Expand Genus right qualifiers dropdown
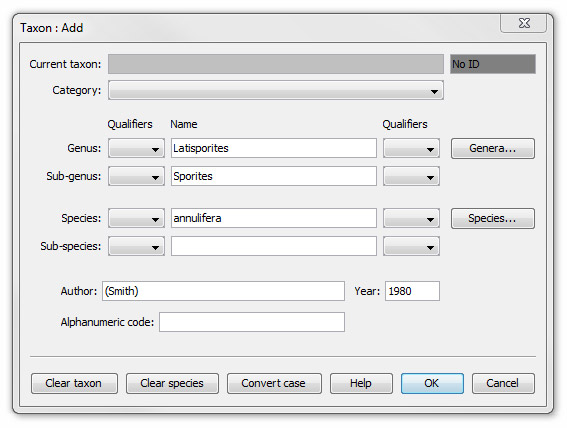Screen dimensions: 567x428 [x=412, y=148]
